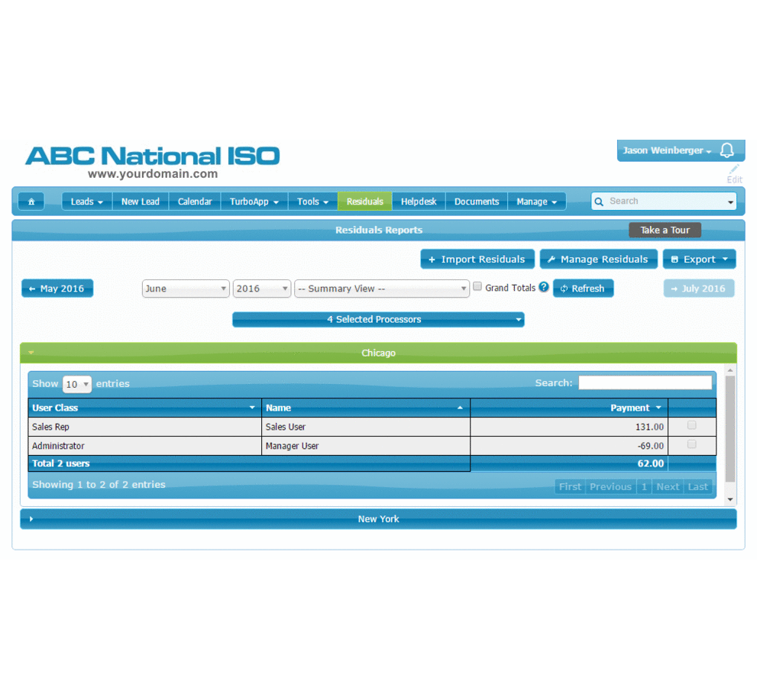
Task: Expand the New York section
Action: (378, 519)
